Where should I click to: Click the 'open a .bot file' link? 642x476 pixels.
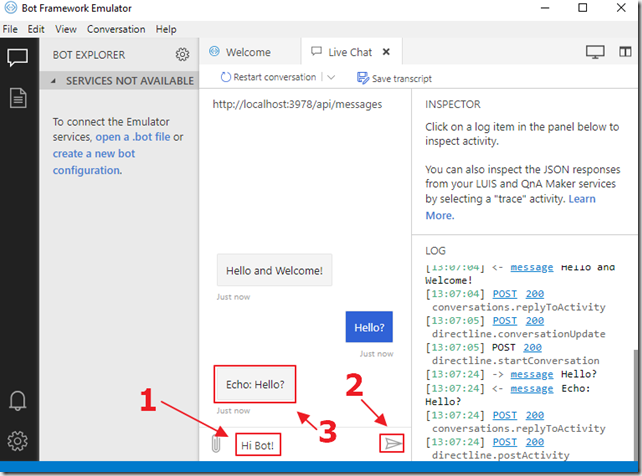click(133, 137)
